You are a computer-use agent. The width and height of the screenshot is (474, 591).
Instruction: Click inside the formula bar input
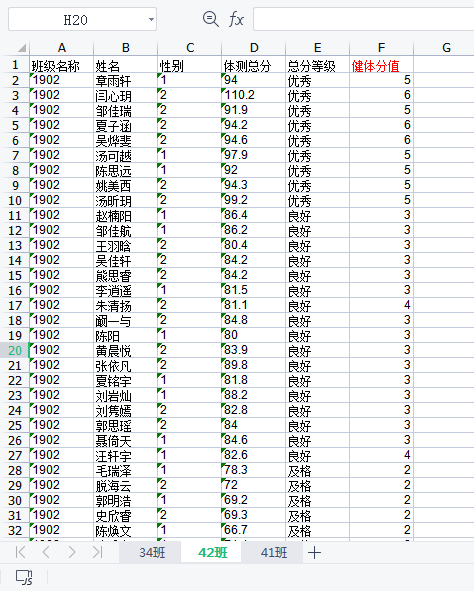(x=364, y=19)
